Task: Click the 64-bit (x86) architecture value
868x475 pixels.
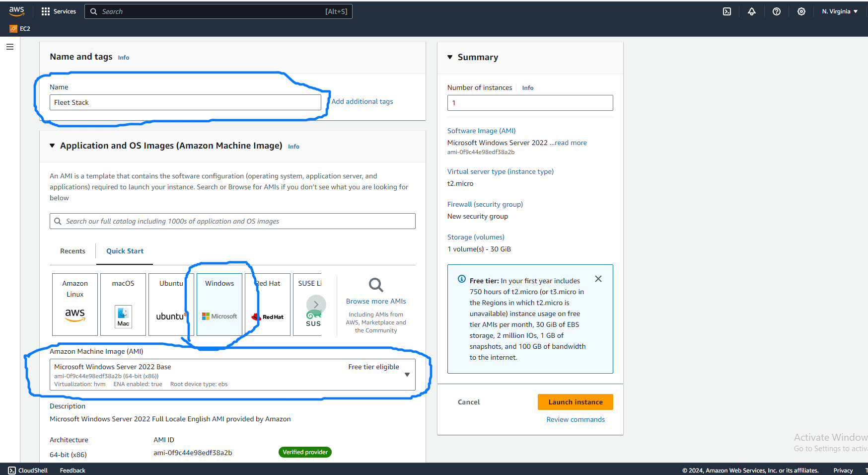Action: (x=68, y=455)
